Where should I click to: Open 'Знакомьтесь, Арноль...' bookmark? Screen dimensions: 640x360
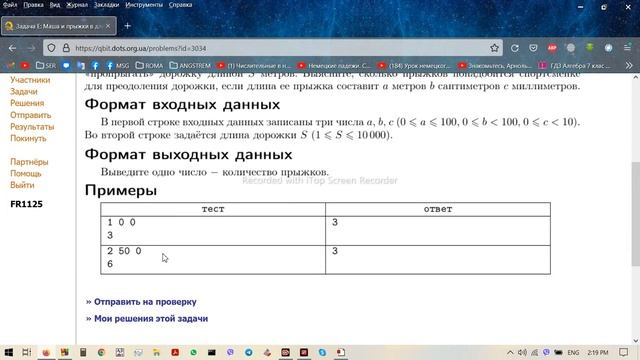pos(495,65)
